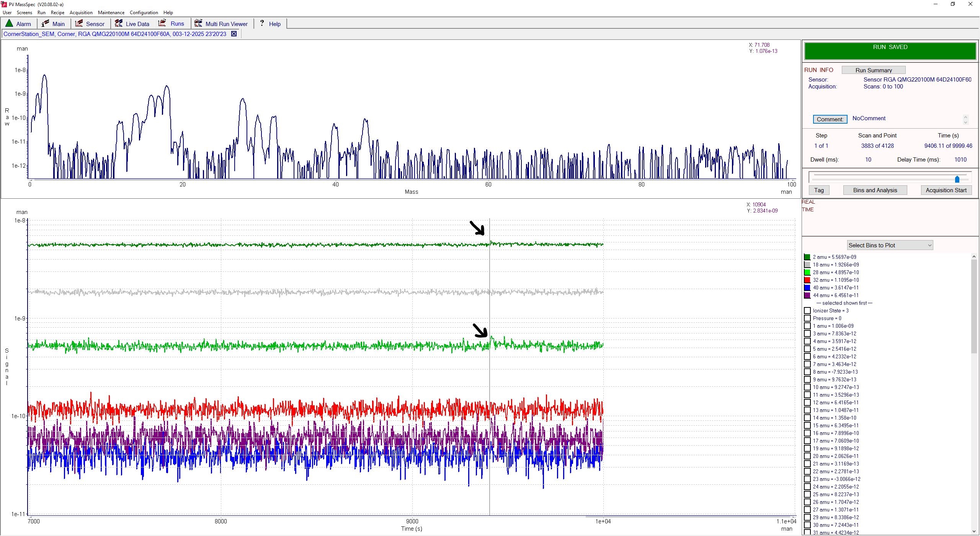Click the Tag button
Image resolution: width=980 pixels, height=536 pixels.
(x=819, y=190)
